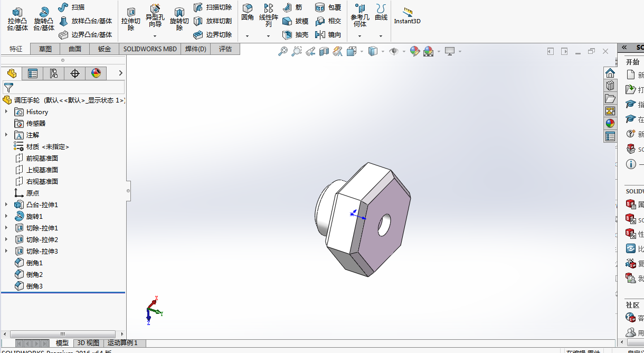
Task: Click the feature tree filter field
Action: (x=63, y=87)
